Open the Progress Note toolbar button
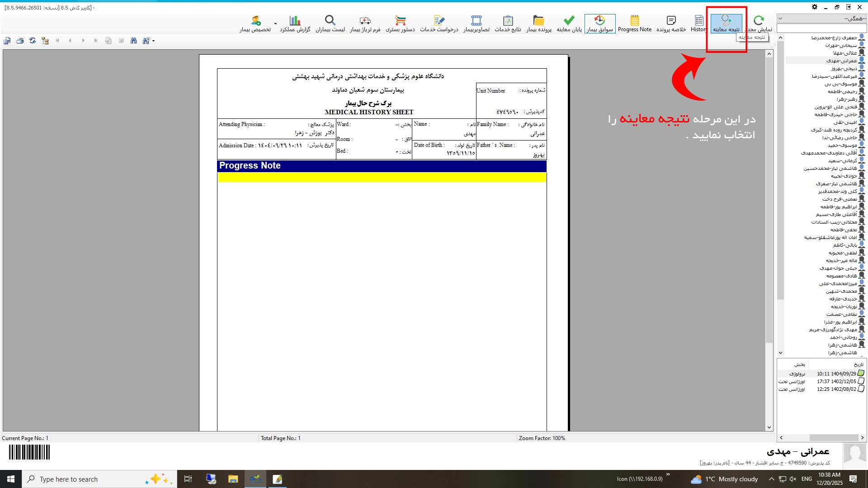This screenshot has height=488, width=868. [x=634, y=23]
